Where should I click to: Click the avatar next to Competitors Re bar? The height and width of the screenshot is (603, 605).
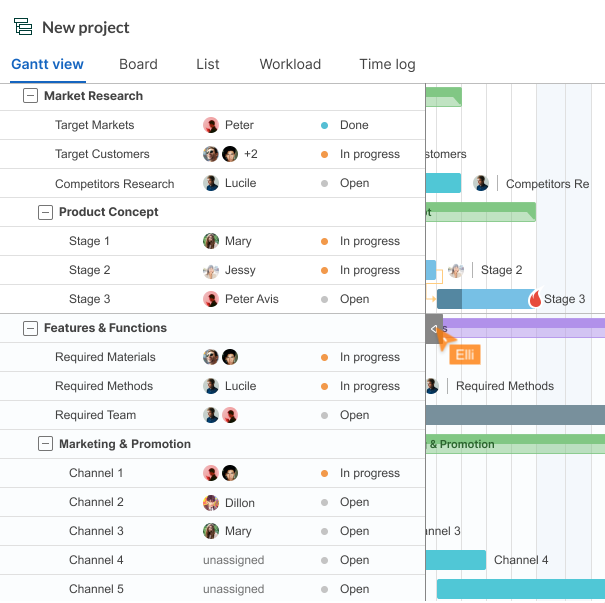tap(481, 183)
